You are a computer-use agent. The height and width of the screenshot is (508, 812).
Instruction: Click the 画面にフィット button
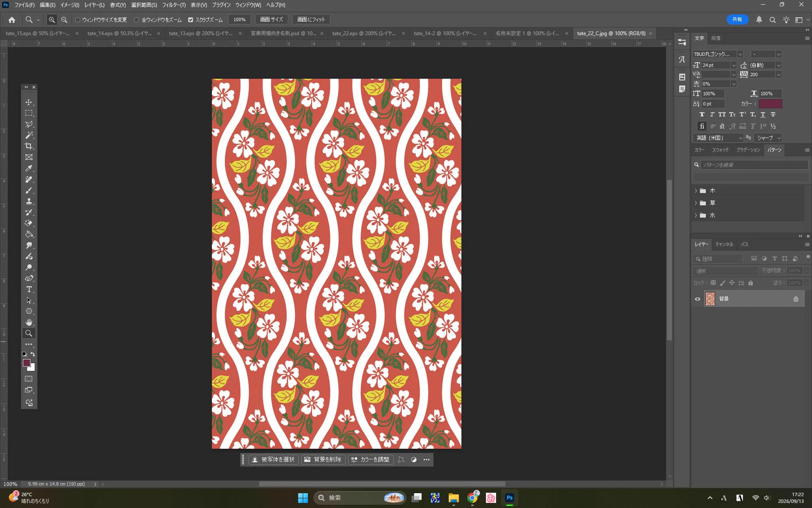311,19
